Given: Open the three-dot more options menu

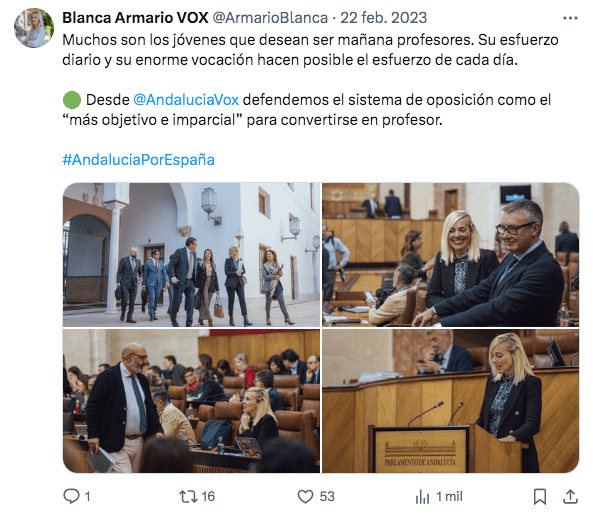Looking at the screenshot, I should pos(570,18).
